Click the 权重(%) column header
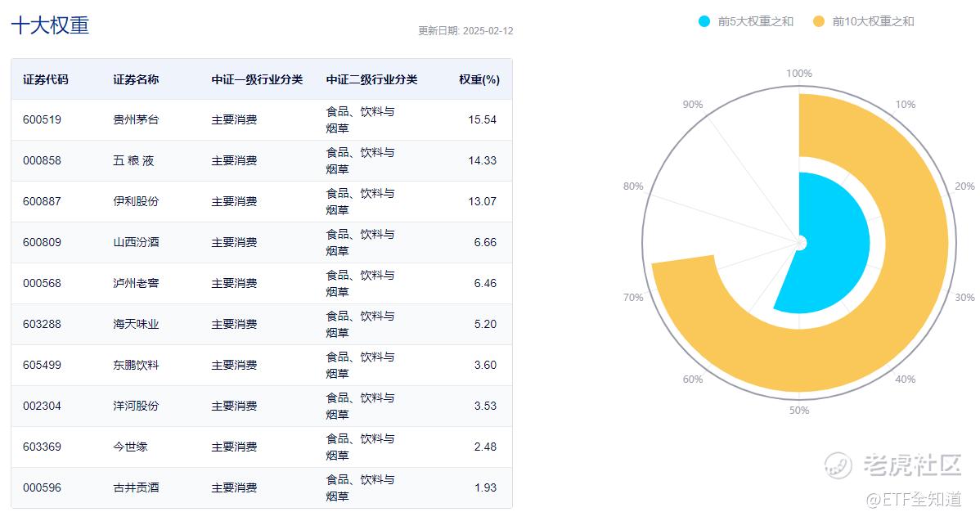Screen dimensions: 980x521 pyautogui.click(x=479, y=79)
